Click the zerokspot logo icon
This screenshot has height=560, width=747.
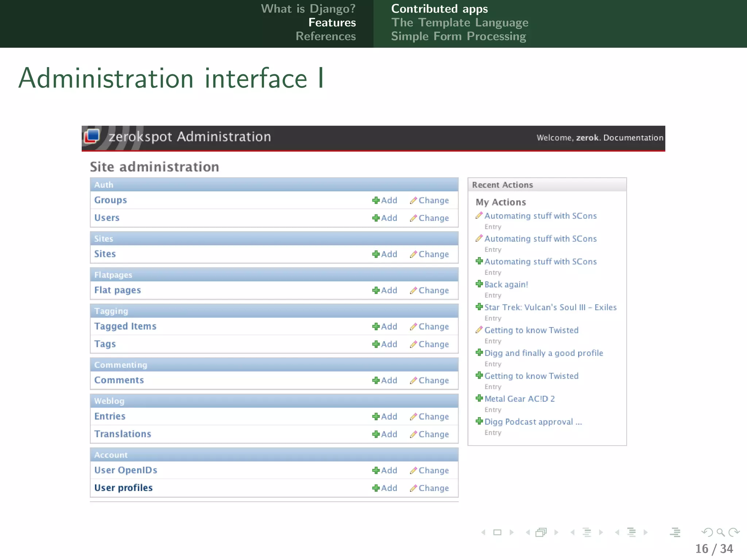point(92,136)
